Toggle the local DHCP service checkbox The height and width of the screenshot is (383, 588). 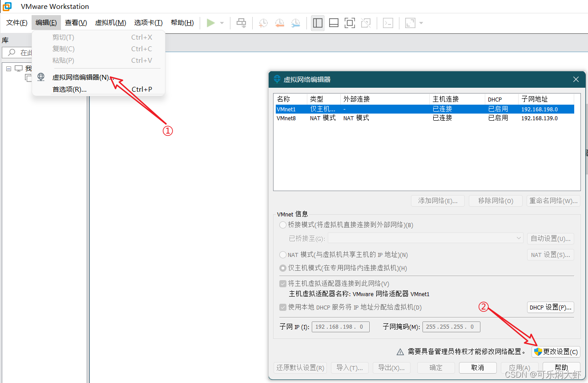tap(283, 307)
